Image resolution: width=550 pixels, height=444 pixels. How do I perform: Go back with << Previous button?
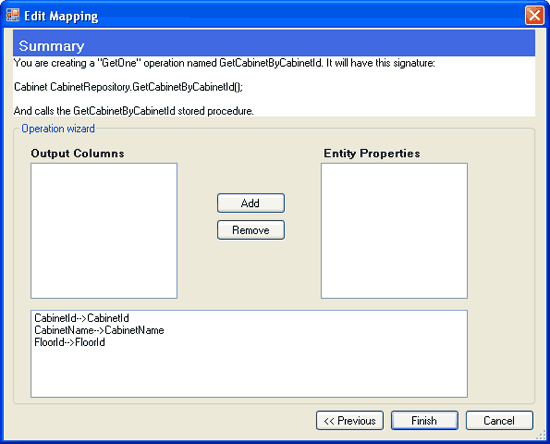coord(350,421)
